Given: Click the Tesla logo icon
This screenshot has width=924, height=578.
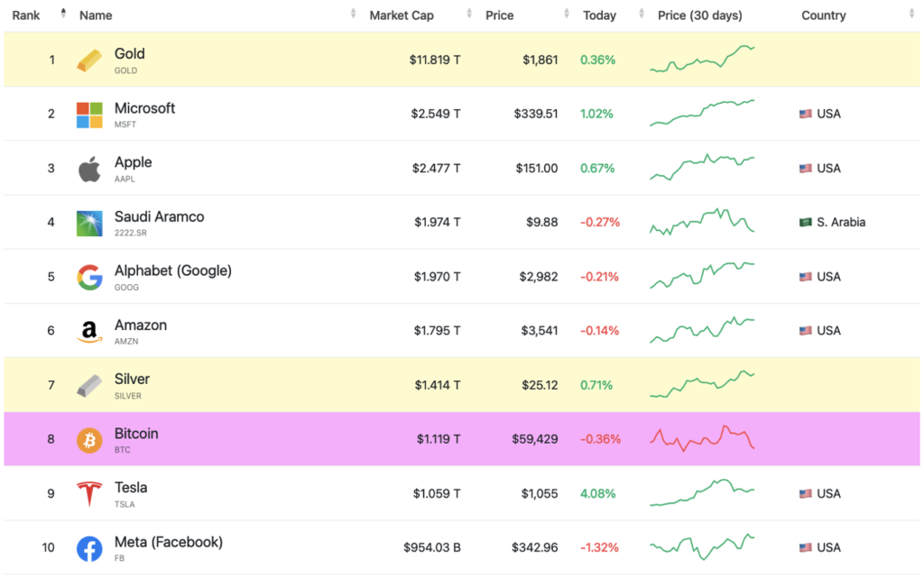Looking at the screenshot, I should pyautogui.click(x=89, y=494).
